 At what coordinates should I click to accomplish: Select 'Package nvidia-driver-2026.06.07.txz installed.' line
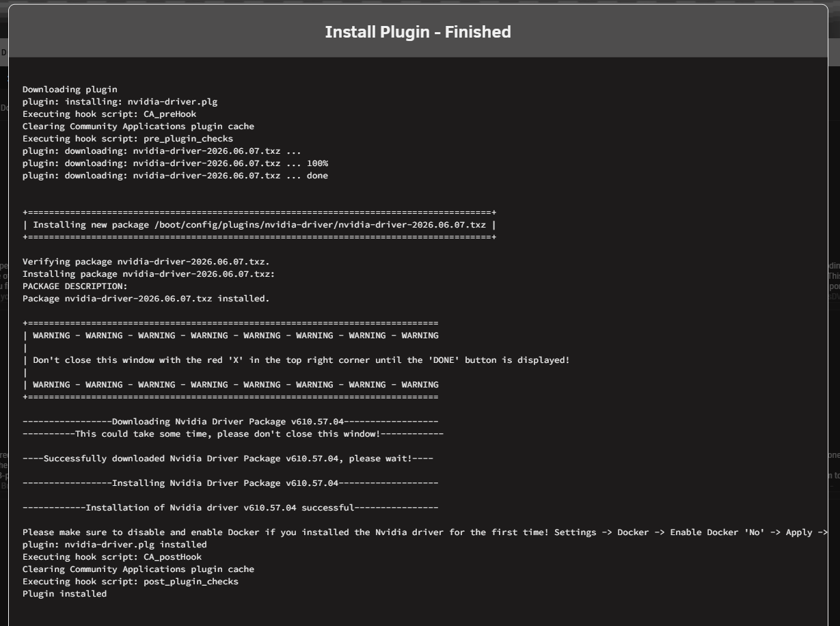[x=146, y=299]
